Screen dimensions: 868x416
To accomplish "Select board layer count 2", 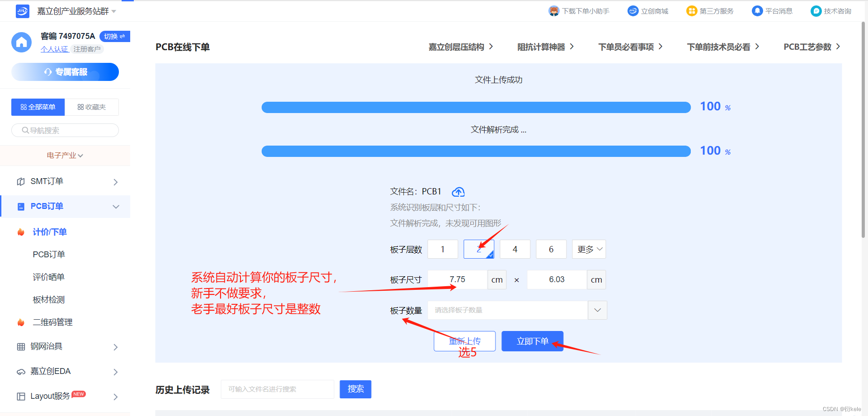I will (479, 249).
